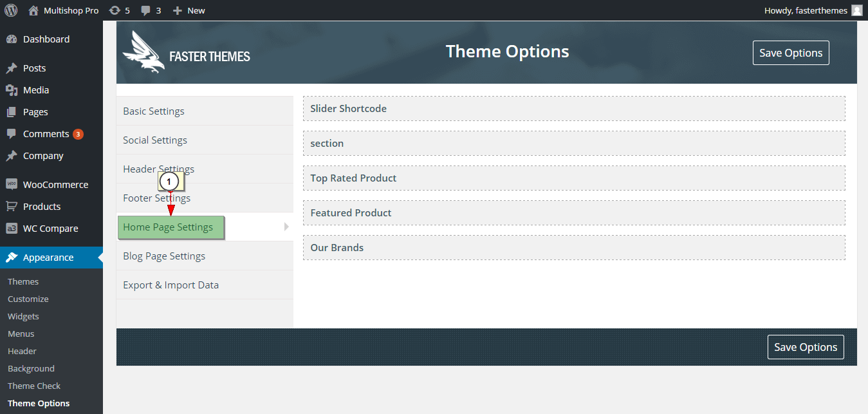Expand the Our Brands panel

tap(574, 248)
